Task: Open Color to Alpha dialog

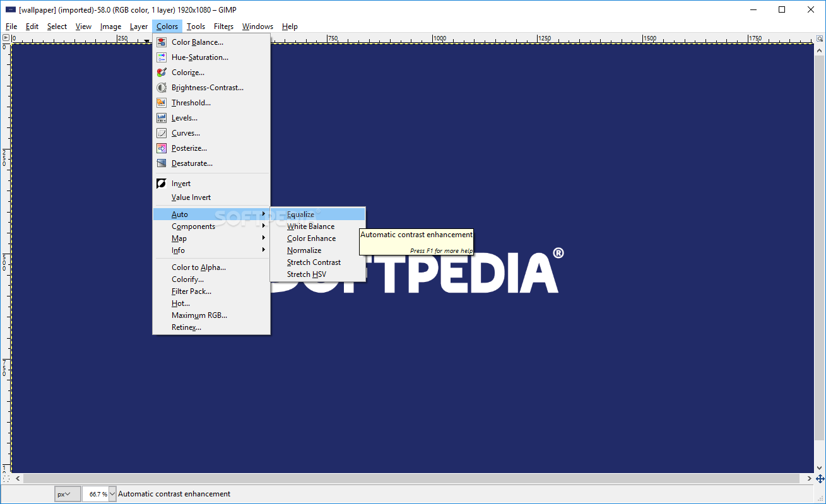Action: (x=211, y=267)
